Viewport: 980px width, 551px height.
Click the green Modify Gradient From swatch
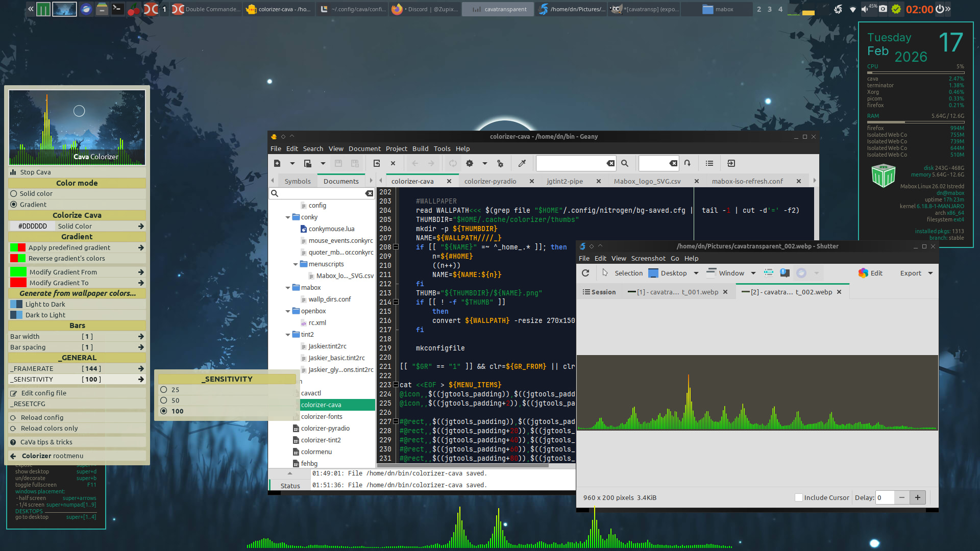(x=18, y=272)
